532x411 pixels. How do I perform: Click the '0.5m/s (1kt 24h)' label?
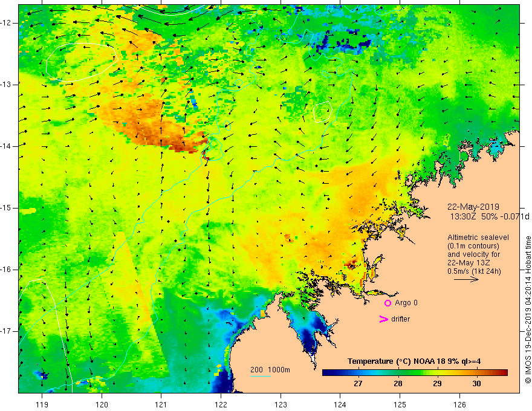(474, 271)
